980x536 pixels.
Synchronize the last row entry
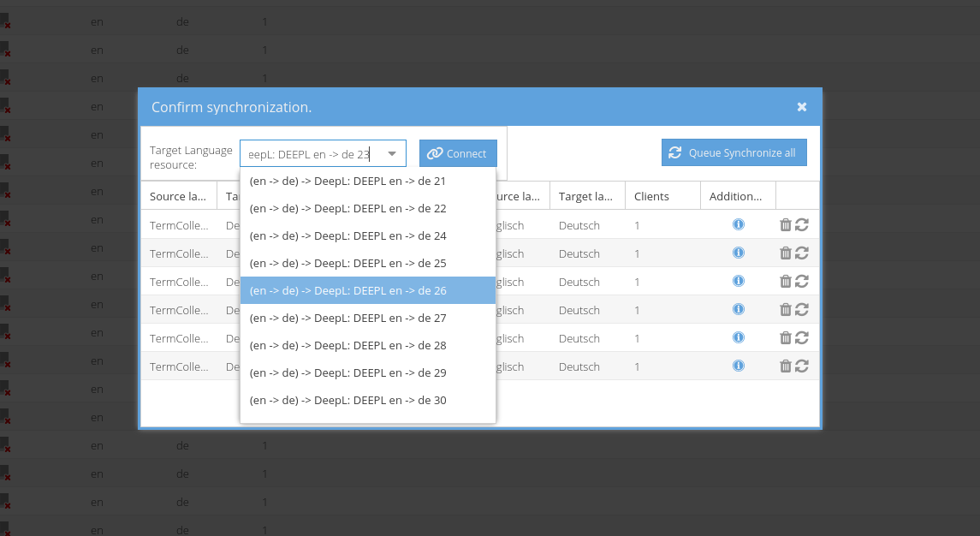(802, 366)
